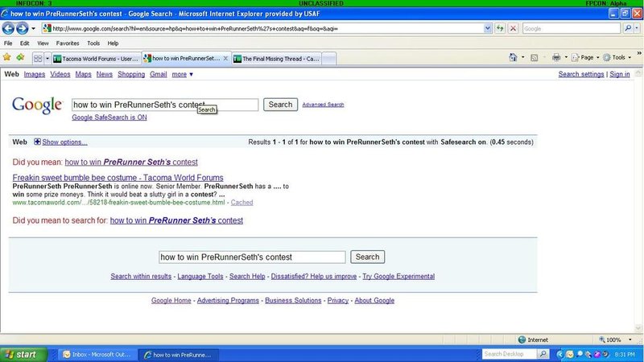The width and height of the screenshot is (644, 362).
Task: Click the Google logo
Action: coord(37,105)
